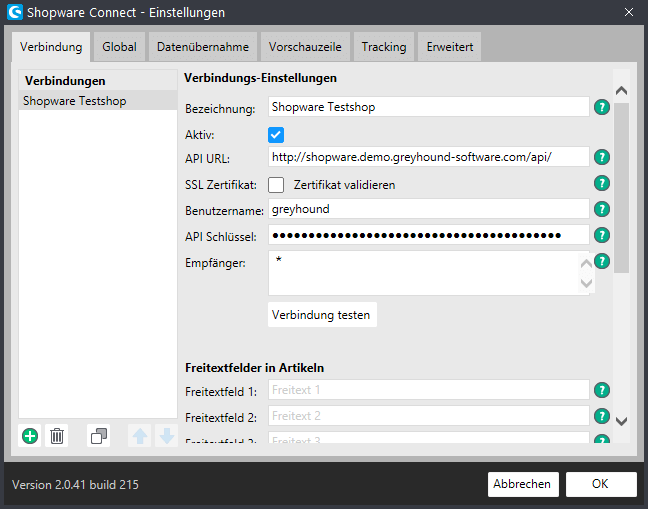Click the Version 2.0.41 build 215 text

coord(76,485)
